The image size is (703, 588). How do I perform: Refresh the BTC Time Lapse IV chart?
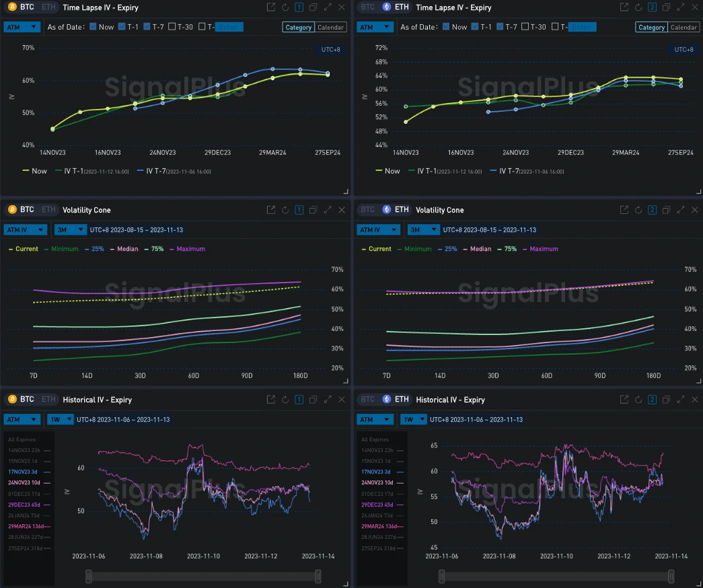tap(285, 7)
